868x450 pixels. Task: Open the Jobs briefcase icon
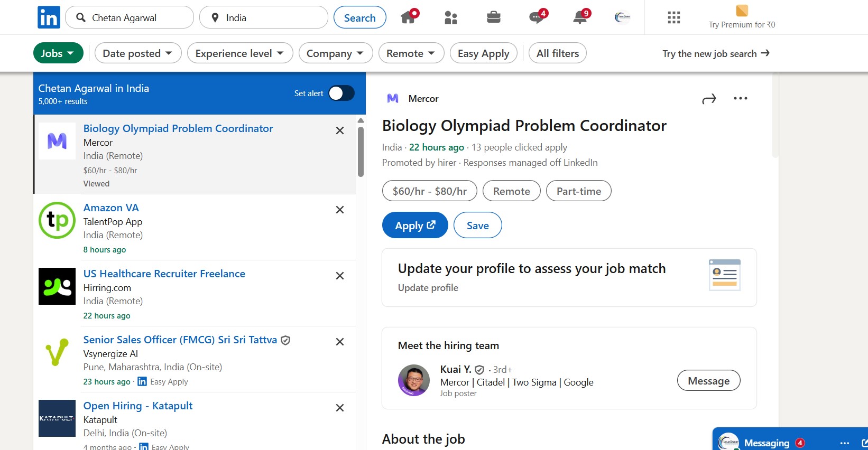[493, 18]
